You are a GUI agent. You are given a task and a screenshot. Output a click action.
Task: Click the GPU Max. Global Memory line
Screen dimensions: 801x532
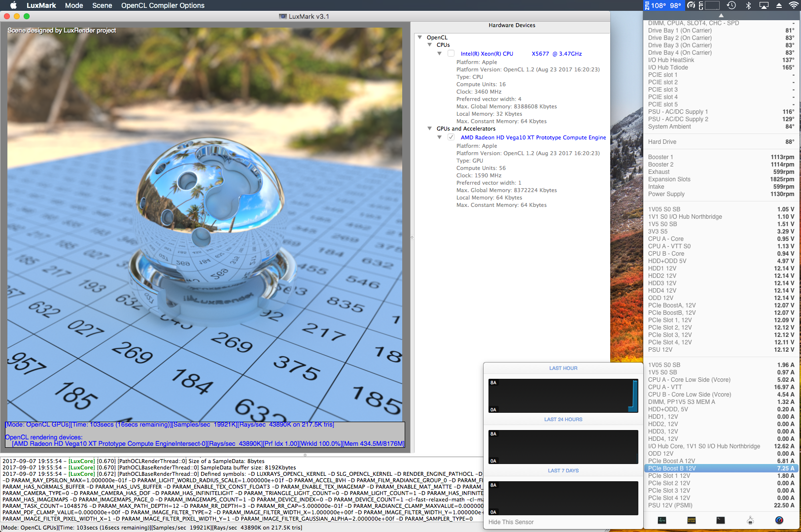tap(506, 190)
